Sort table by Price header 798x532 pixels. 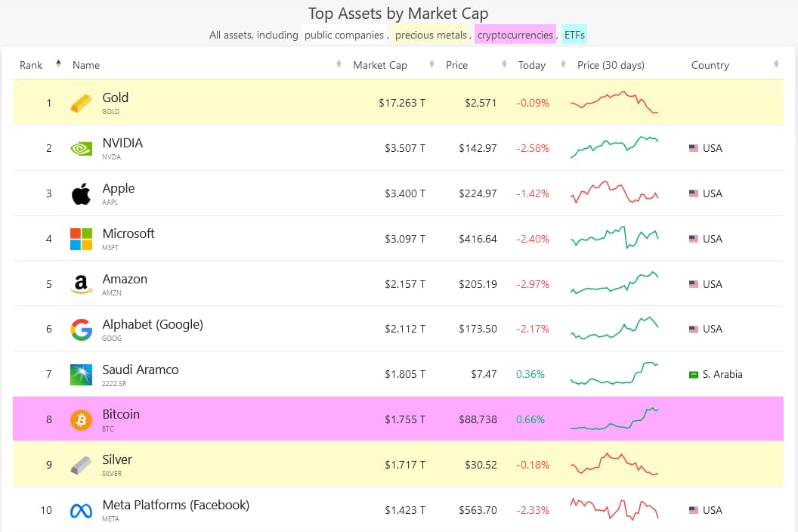tap(456, 65)
